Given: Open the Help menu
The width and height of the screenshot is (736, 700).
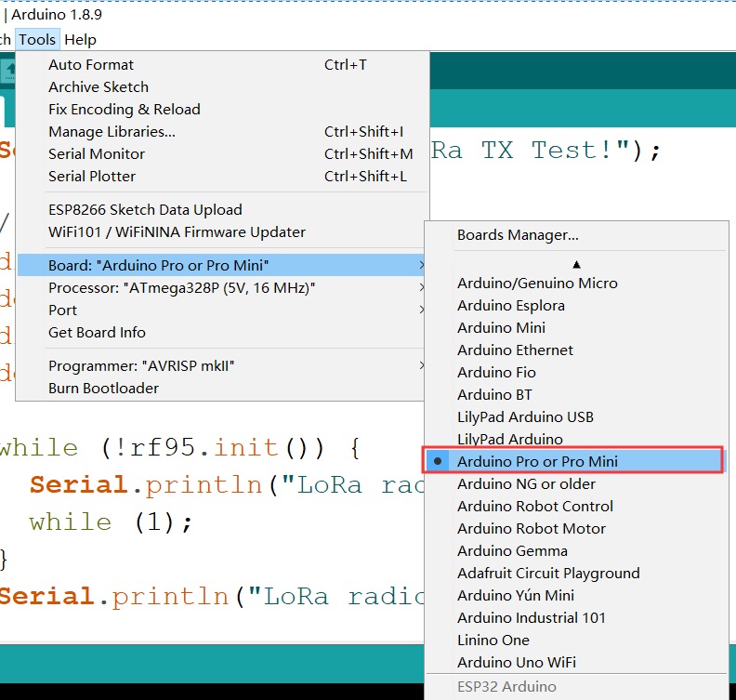Looking at the screenshot, I should (x=80, y=40).
